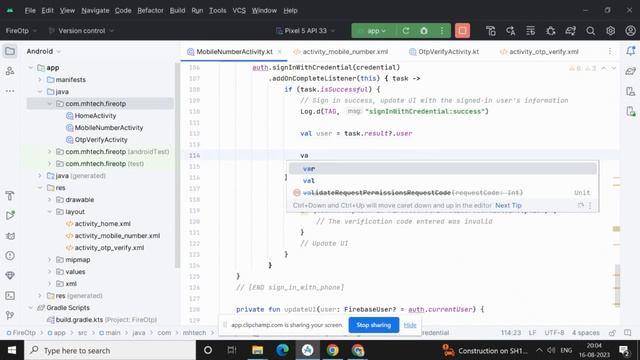Click the Search Everywhere magnifier
Screen dimensions: 640x360
tap(590, 31)
